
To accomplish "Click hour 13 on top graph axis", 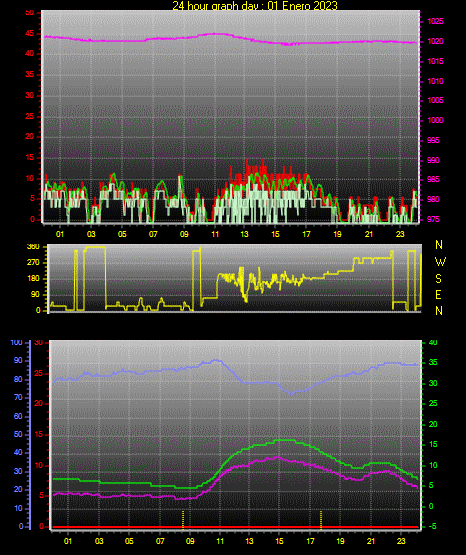I will [244, 234].
